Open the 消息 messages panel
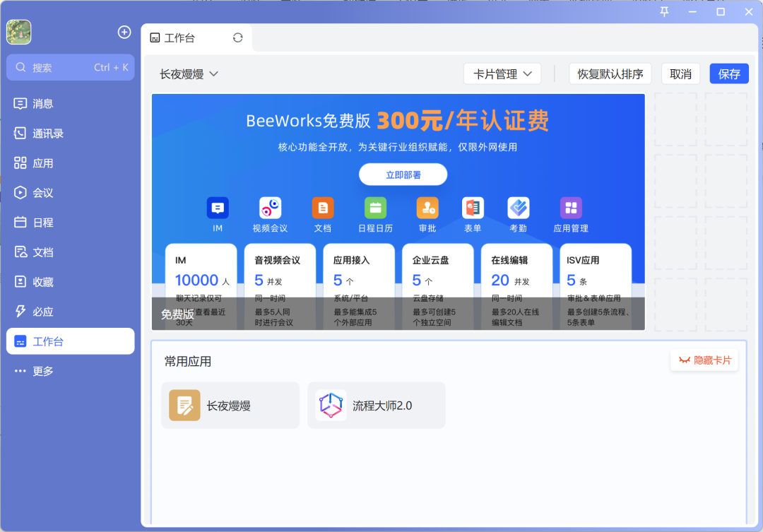Image resolution: width=763 pixels, height=532 pixels. pyautogui.click(x=42, y=103)
